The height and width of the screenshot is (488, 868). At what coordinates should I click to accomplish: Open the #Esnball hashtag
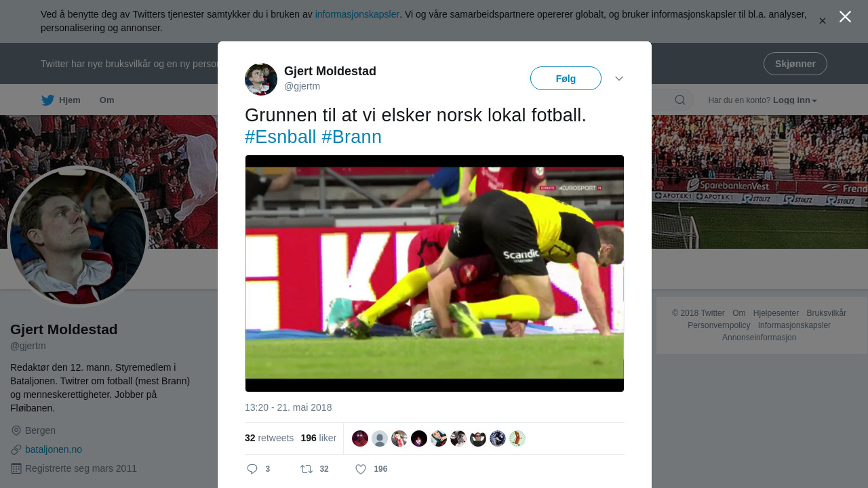(281, 137)
